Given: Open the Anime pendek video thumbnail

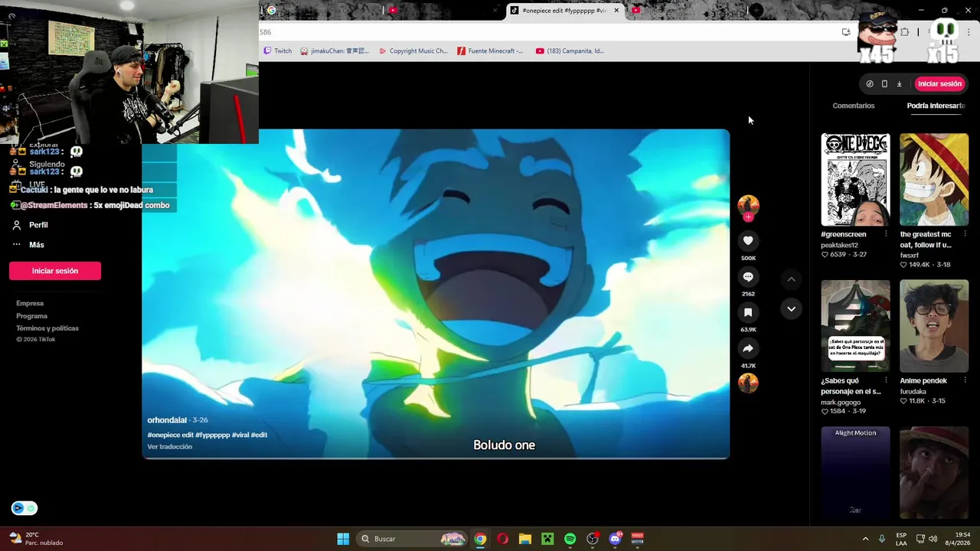Looking at the screenshot, I should click(x=934, y=326).
